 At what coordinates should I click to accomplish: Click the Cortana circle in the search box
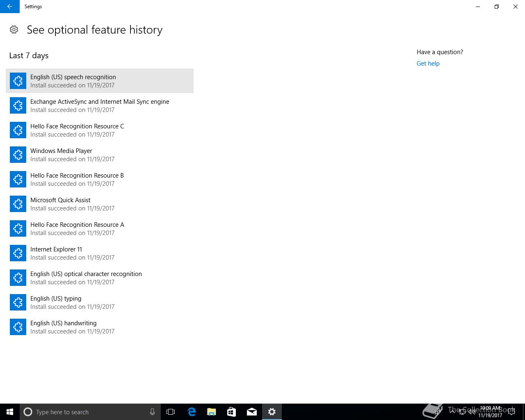(x=28, y=412)
